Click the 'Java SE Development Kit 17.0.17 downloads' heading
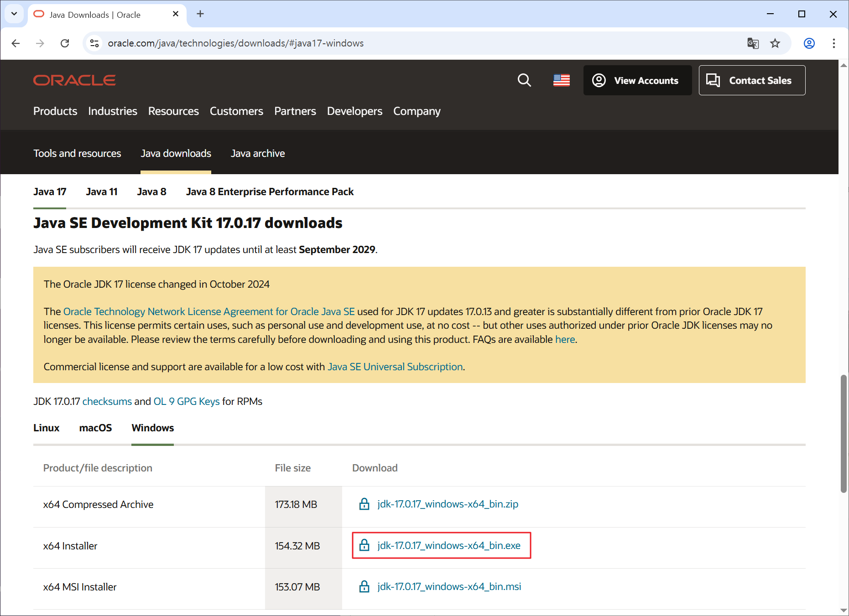Screen dimensions: 849x616 [188, 223]
